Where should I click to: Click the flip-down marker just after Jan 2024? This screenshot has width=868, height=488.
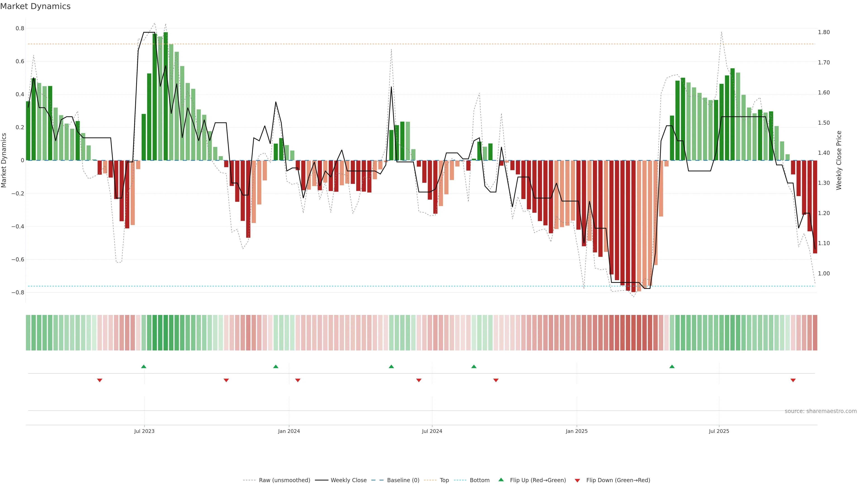point(297,380)
